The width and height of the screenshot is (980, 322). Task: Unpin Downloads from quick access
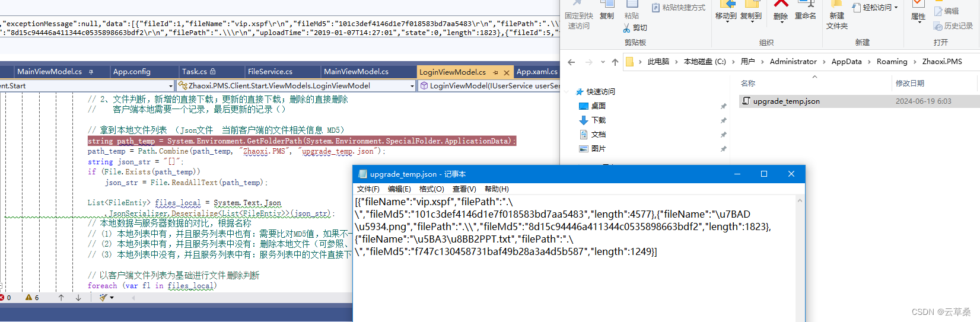coord(723,120)
